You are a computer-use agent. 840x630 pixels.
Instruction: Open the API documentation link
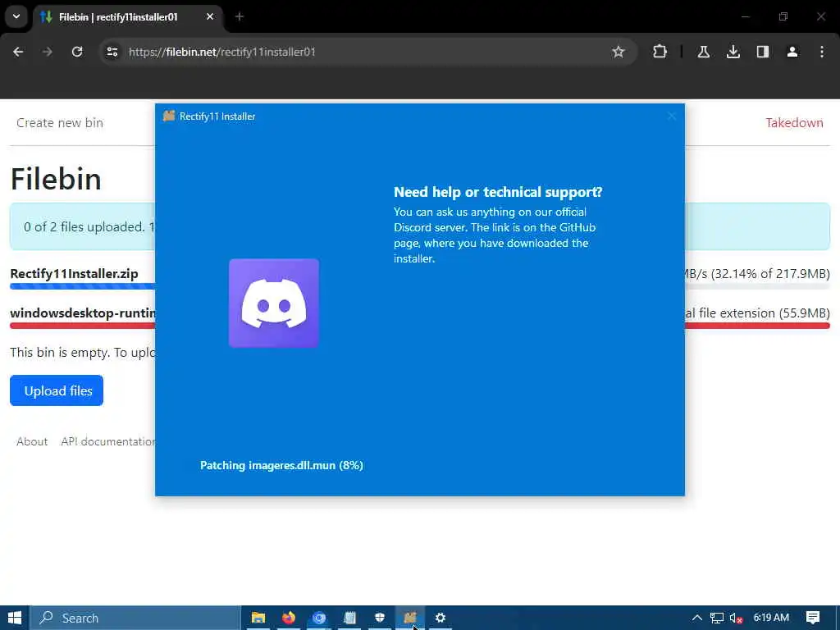tap(108, 441)
